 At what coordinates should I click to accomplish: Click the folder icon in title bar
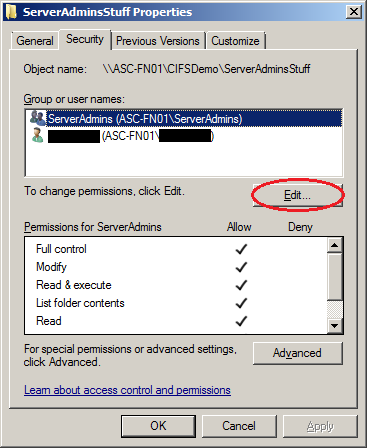pyautogui.click(x=11, y=12)
